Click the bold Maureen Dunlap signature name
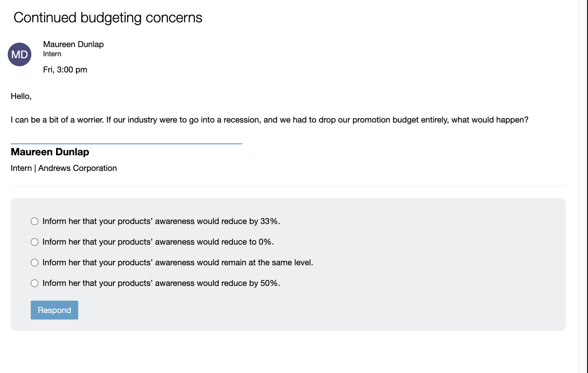This screenshot has height=373, width=588. point(50,152)
